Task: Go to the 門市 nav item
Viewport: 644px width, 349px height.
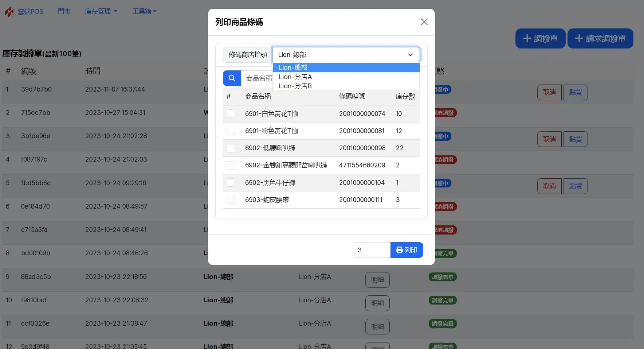Action: (64, 11)
